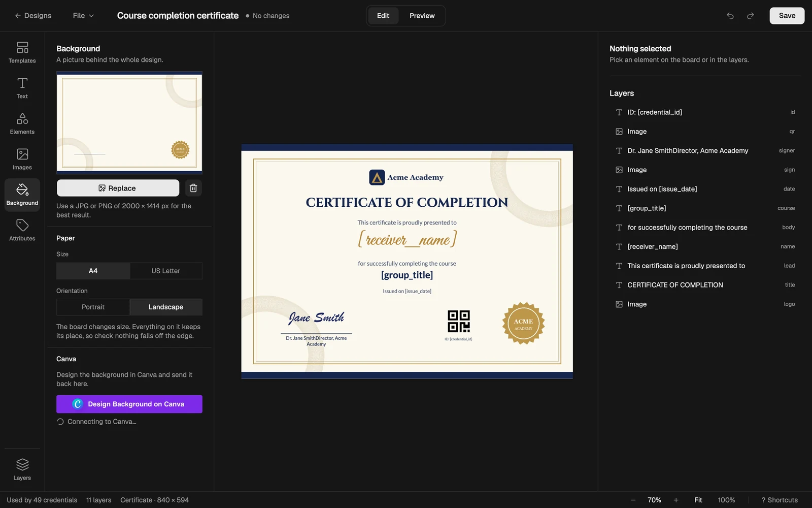Open the File dropdown menu

83,16
